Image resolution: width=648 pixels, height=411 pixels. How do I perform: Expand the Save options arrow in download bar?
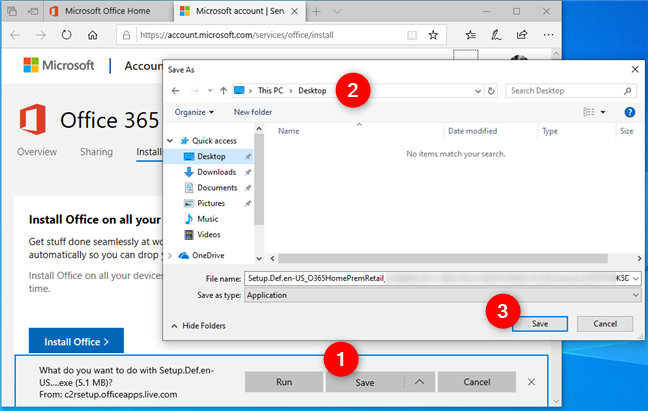(x=419, y=382)
